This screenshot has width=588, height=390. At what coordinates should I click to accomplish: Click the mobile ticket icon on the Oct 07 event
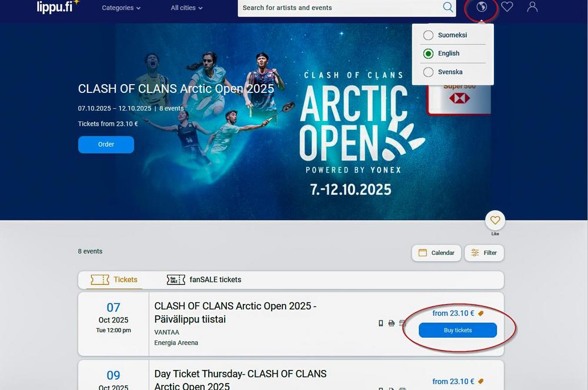click(380, 324)
